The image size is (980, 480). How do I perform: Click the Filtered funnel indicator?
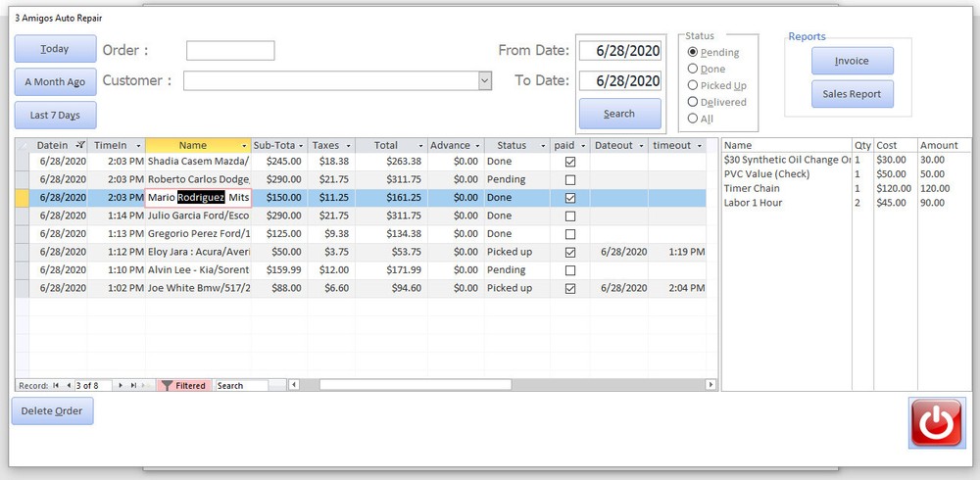tap(184, 386)
